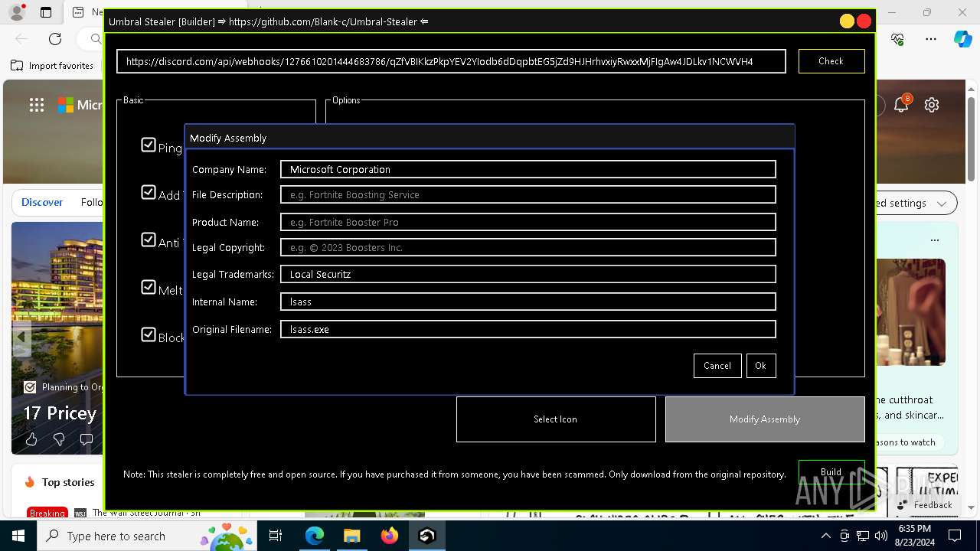Click the Product Name field
The width and height of the screenshot is (980, 551).
coord(528,222)
